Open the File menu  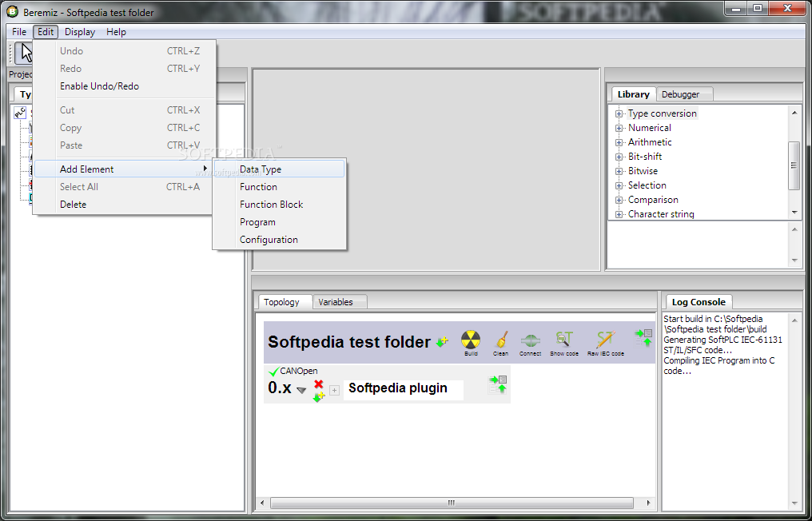(19, 32)
